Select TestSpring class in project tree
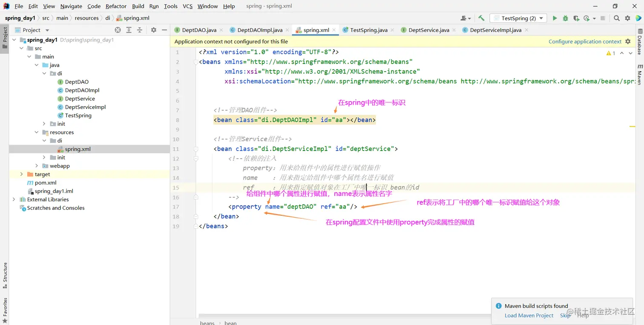The height and width of the screenshot is (325, 644). 78,116
